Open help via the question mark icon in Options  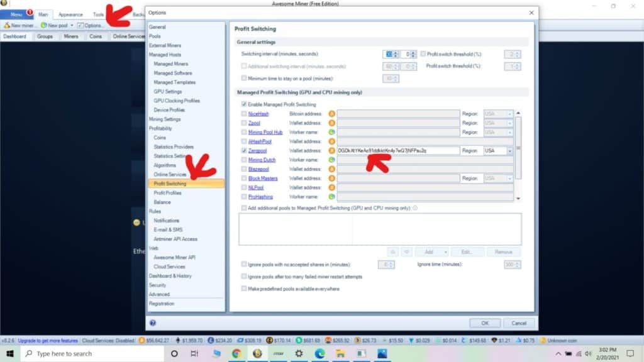153,323
